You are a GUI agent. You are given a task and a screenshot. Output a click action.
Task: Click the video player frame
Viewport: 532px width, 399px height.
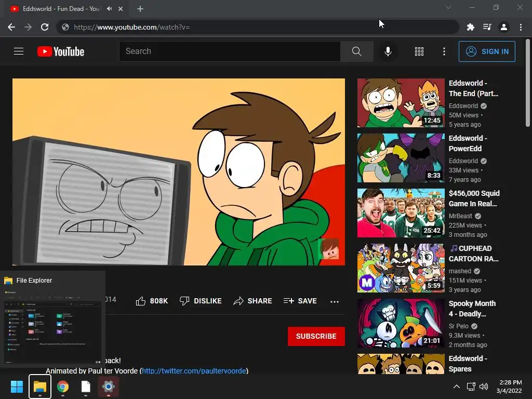pos(179,171)
